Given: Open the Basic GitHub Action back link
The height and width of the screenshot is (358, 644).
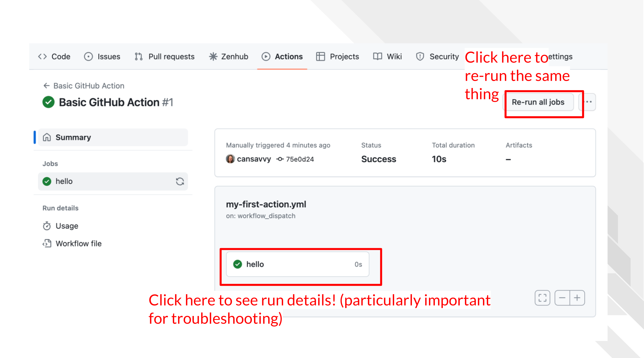Looking at the screenshot, I should point(89,86).
